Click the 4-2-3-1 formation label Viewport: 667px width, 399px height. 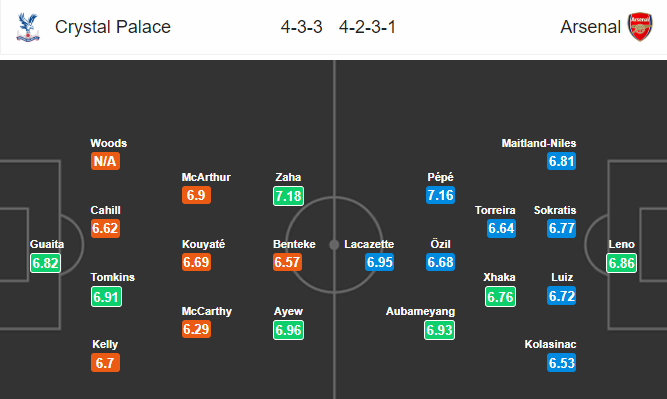point(367,27)
